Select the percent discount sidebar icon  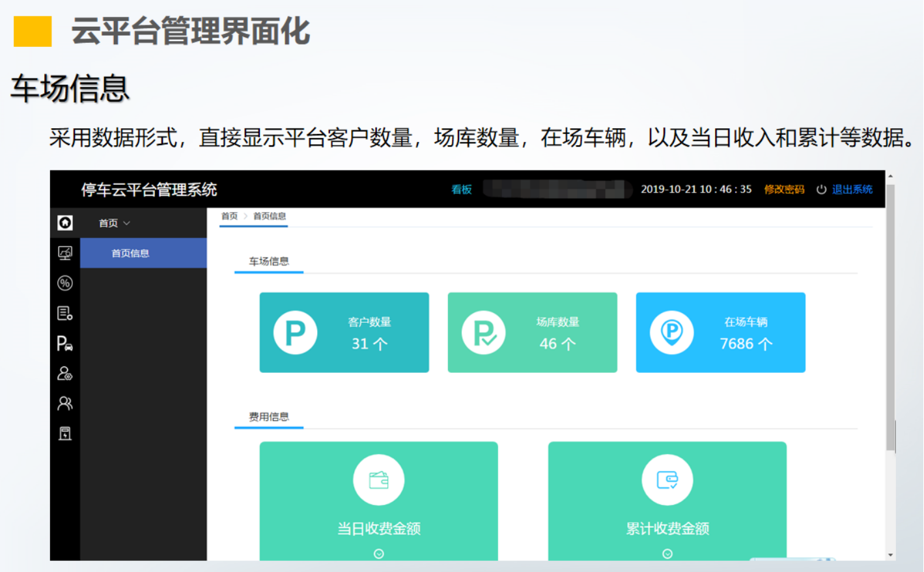pyautogui.click(x=65, y=283)
